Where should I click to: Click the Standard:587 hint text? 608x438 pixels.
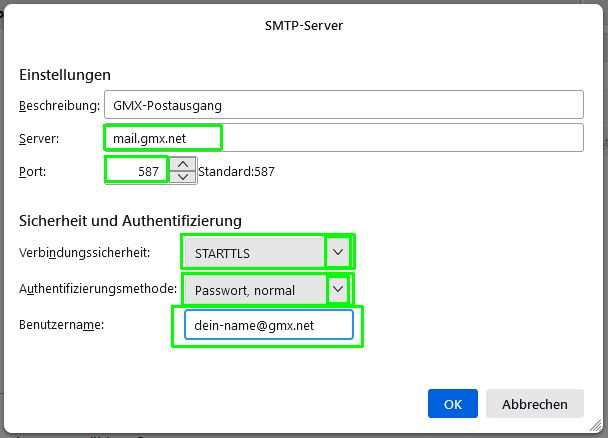pyautogui.click(x=236, y=171)
